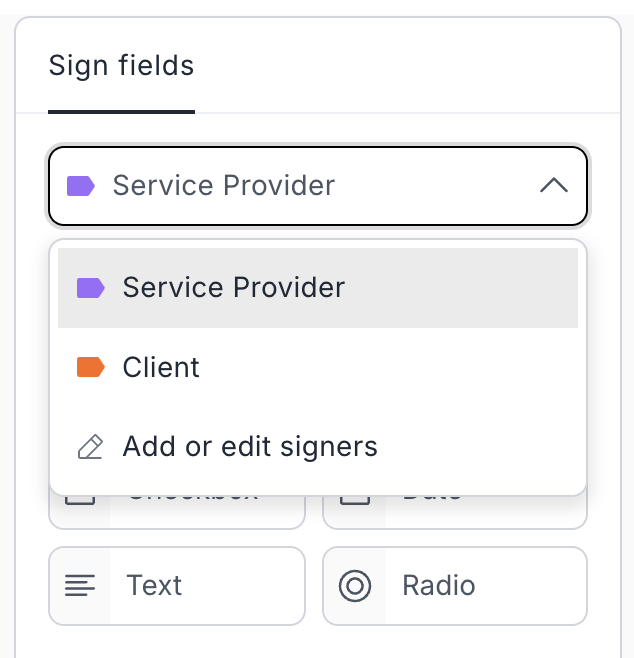This screenshot has width=634, height=658.
Task: Switch to the Sign fields tab
Action: pos(121,67)
